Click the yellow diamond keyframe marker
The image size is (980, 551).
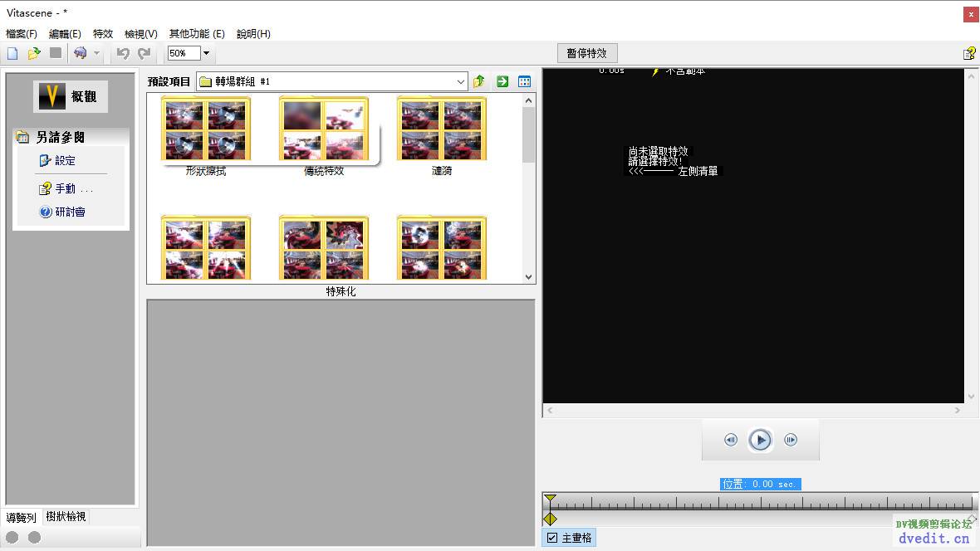(x=550, y=519)
